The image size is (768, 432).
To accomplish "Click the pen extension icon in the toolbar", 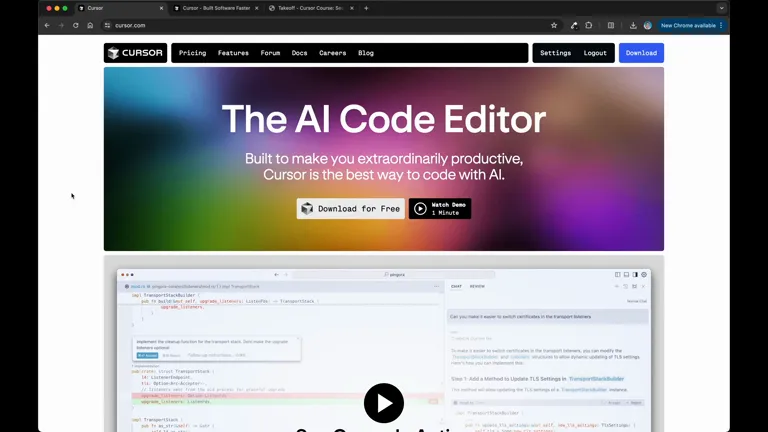I will [574, 25].
